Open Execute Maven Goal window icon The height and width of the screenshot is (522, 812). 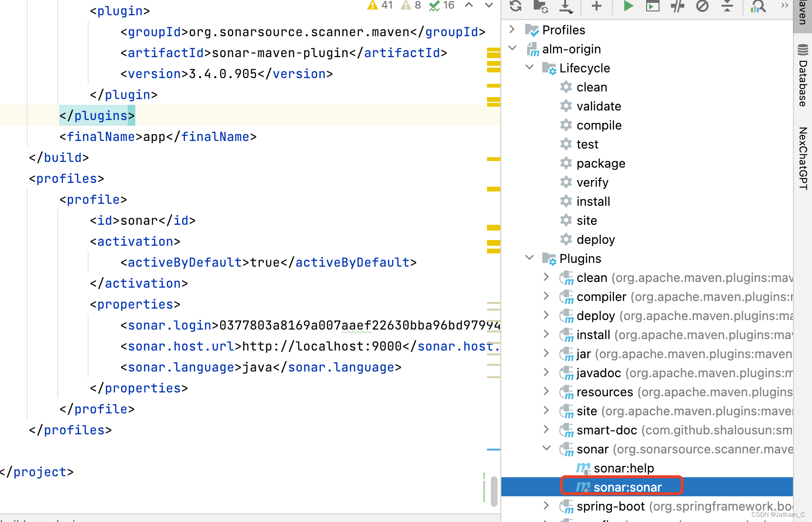[x=653, y=6]
